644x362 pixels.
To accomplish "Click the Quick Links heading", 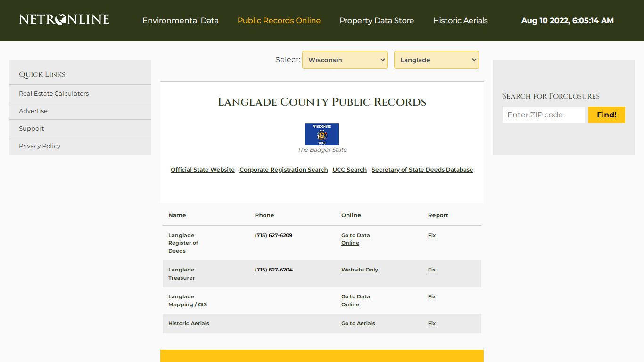I will 42,74.
